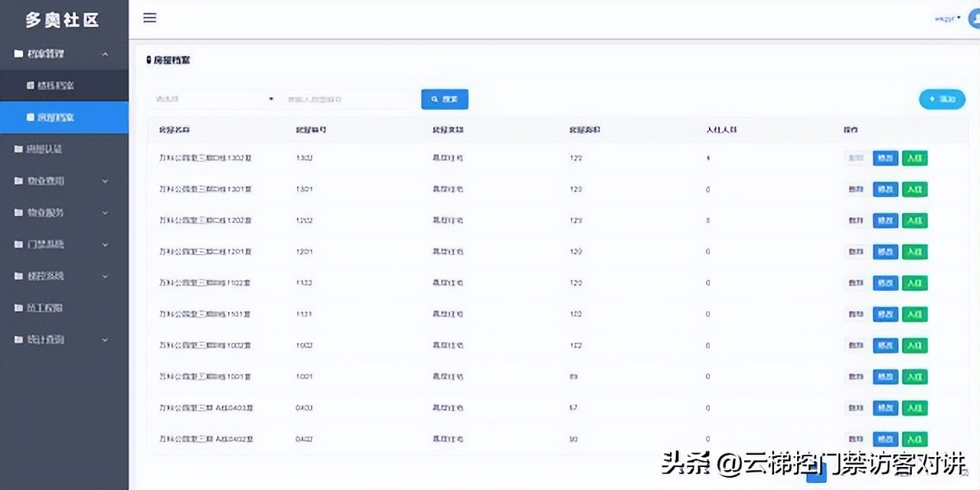Expand the 物业服务 submenu arrow
Image resolution: width=980 pixels, height=490 pixels.
(106, 212)
